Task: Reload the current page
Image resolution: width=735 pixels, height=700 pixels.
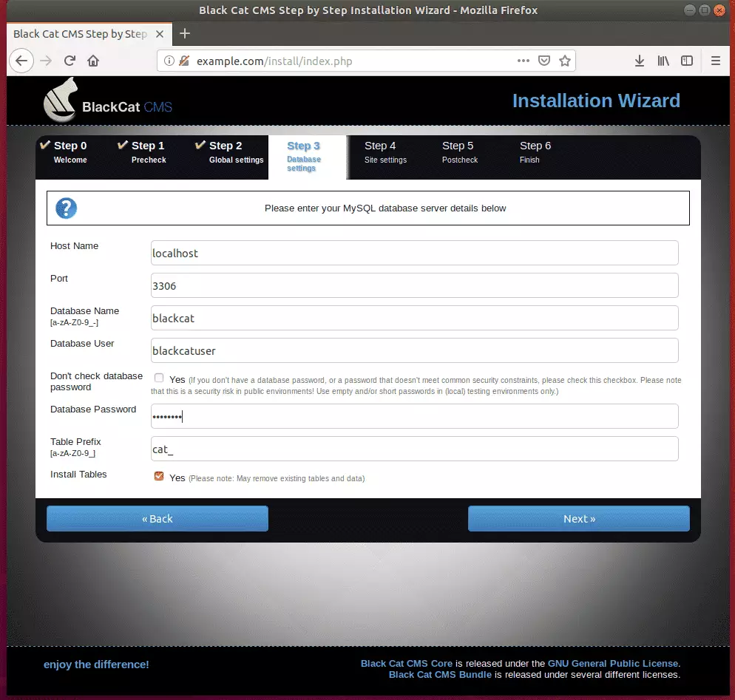Action: click(70, 61)
